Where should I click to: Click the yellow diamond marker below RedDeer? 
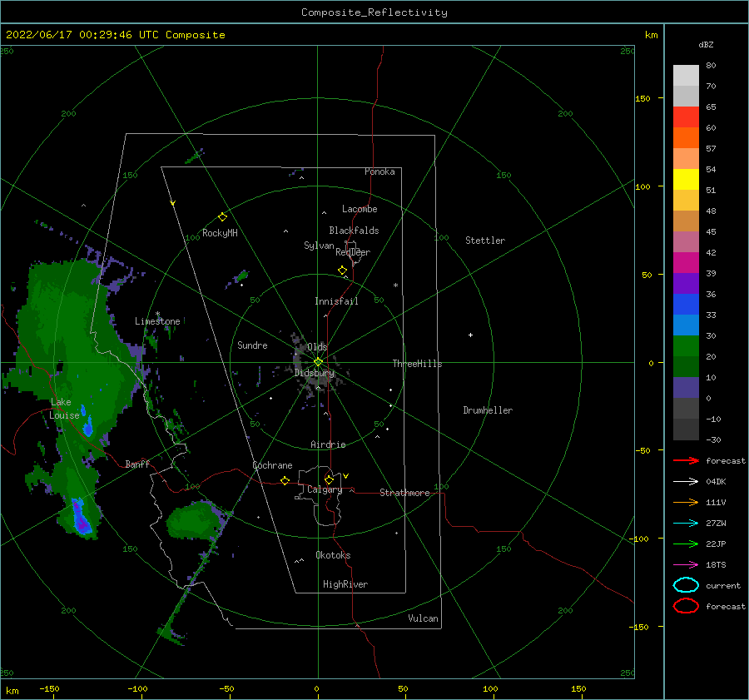(342, 270)
